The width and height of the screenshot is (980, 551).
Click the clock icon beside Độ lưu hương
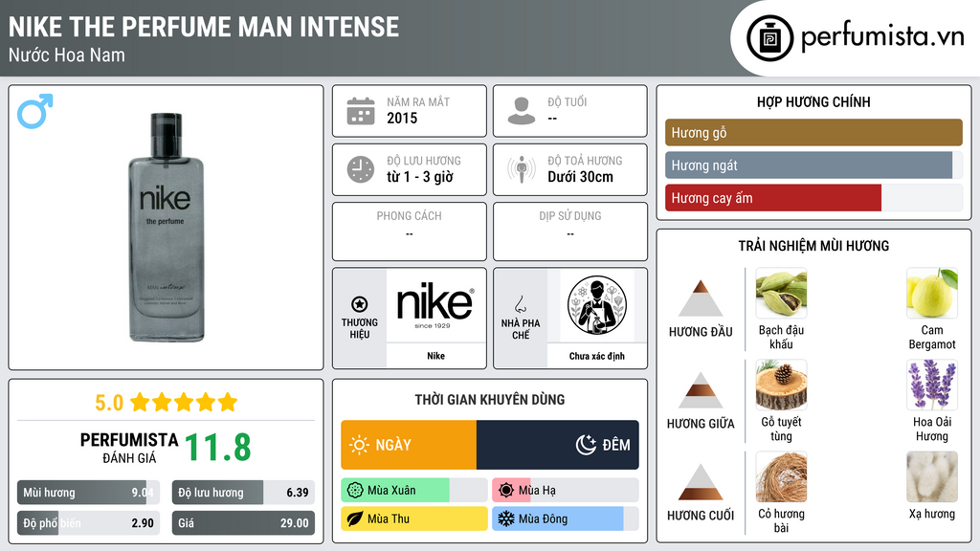pos(361,169)
